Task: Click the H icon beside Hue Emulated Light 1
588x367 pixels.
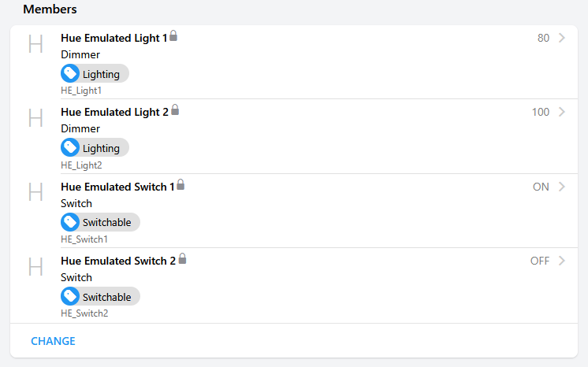Action: click(x=35, y=44)
